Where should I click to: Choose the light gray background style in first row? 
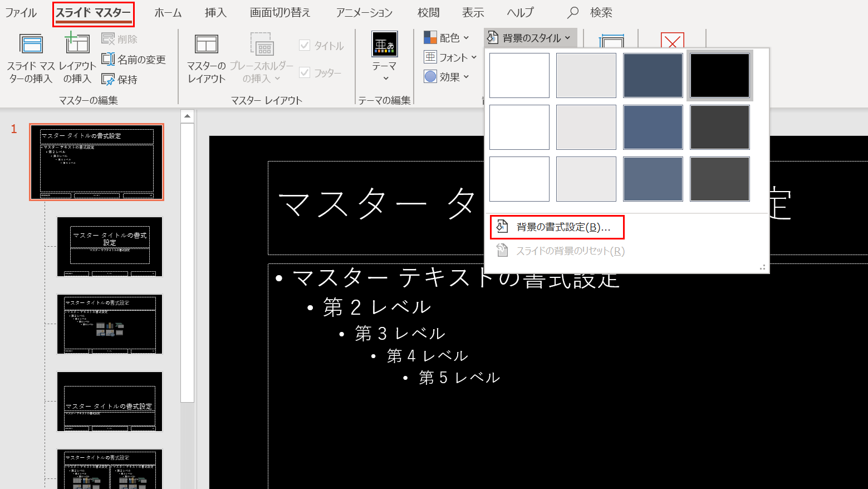(586, 75)
